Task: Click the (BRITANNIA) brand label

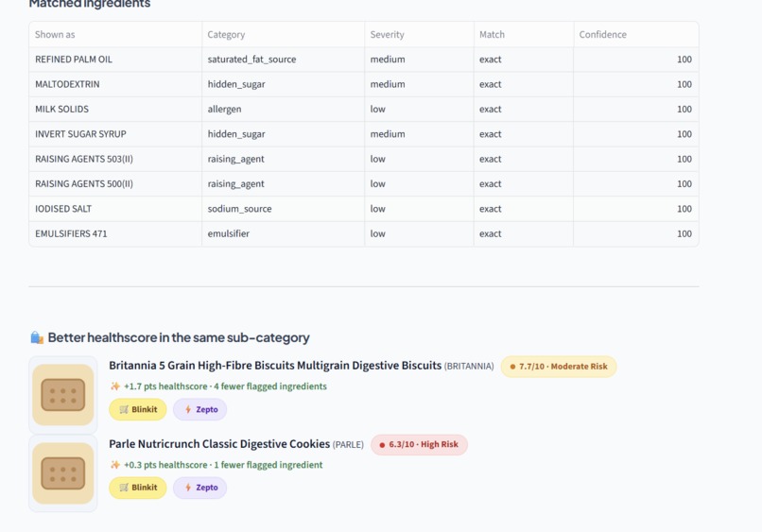Action: 469,367
